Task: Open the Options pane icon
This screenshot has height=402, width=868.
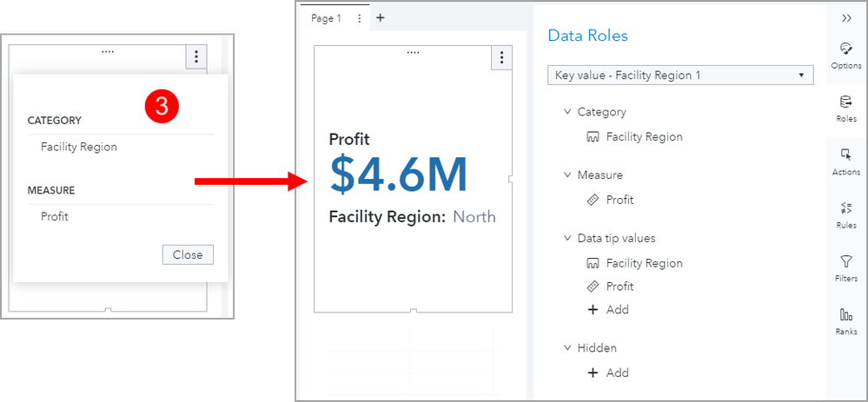Action: (x=845, y=54)
